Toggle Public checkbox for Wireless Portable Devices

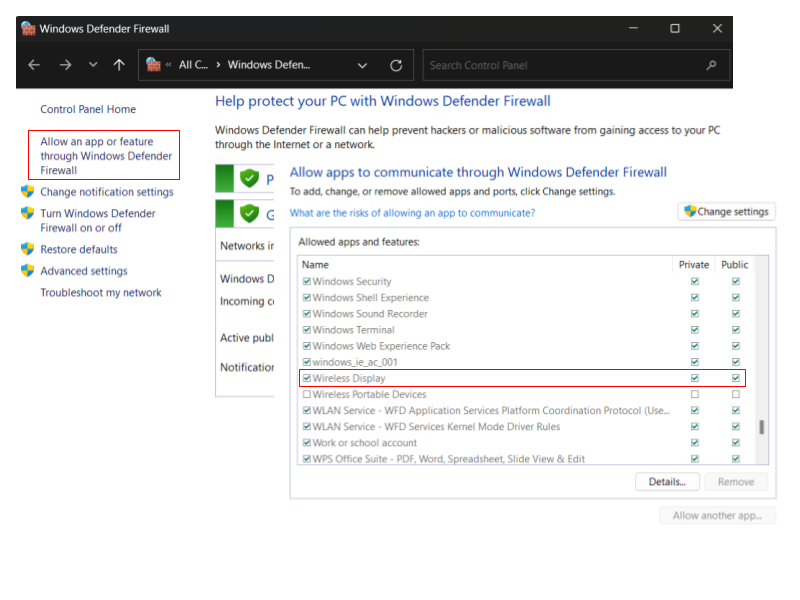point(735,395)
